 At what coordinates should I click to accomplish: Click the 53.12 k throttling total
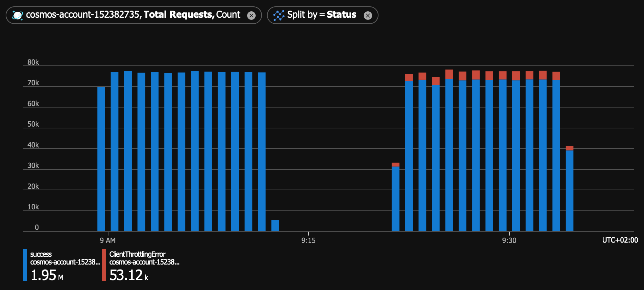[x=129, y=275]
